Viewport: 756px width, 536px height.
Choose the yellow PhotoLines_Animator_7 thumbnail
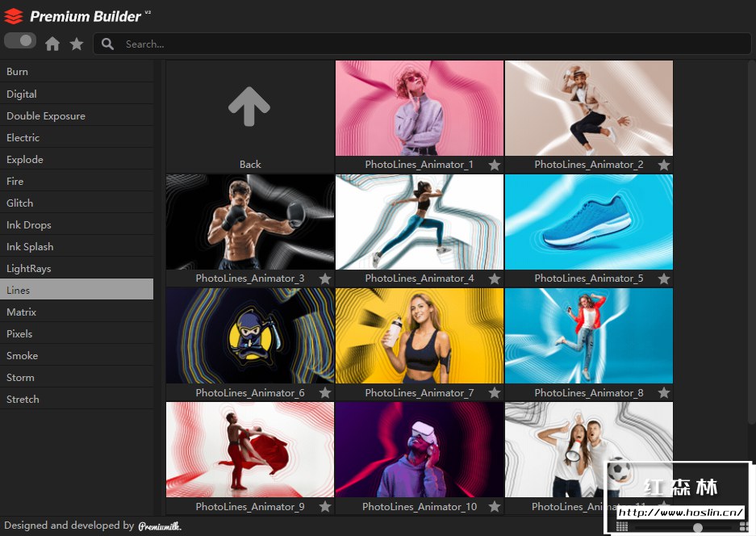(420, 336)
